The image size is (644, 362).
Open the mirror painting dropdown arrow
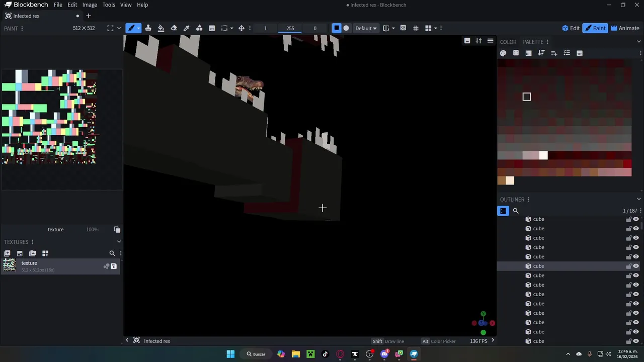(393, 28)
